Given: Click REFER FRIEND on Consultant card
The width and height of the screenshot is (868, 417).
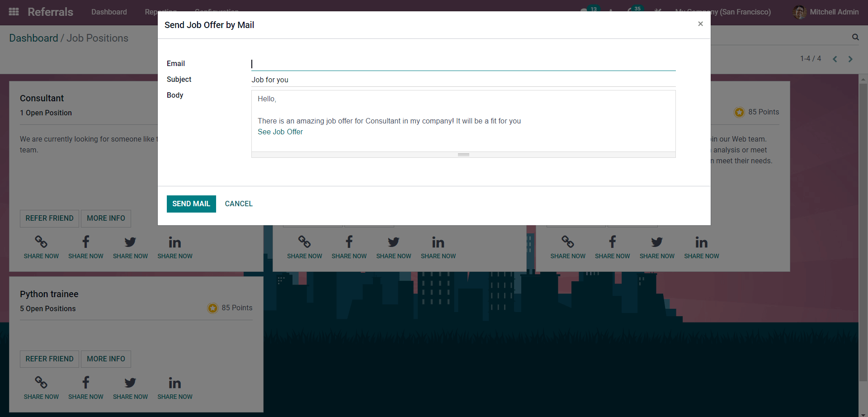Looking at the screenshot, I should tap(49, 218).
